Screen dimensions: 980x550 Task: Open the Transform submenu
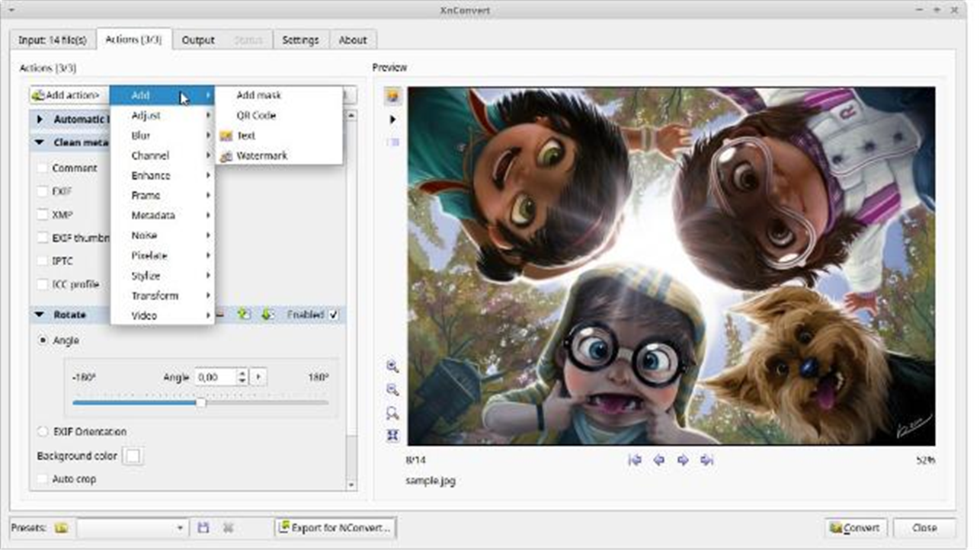coord(162,296)
